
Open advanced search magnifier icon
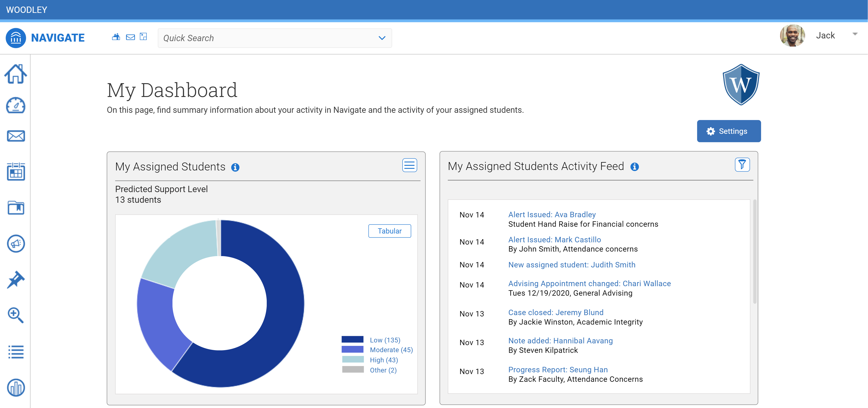16,315
